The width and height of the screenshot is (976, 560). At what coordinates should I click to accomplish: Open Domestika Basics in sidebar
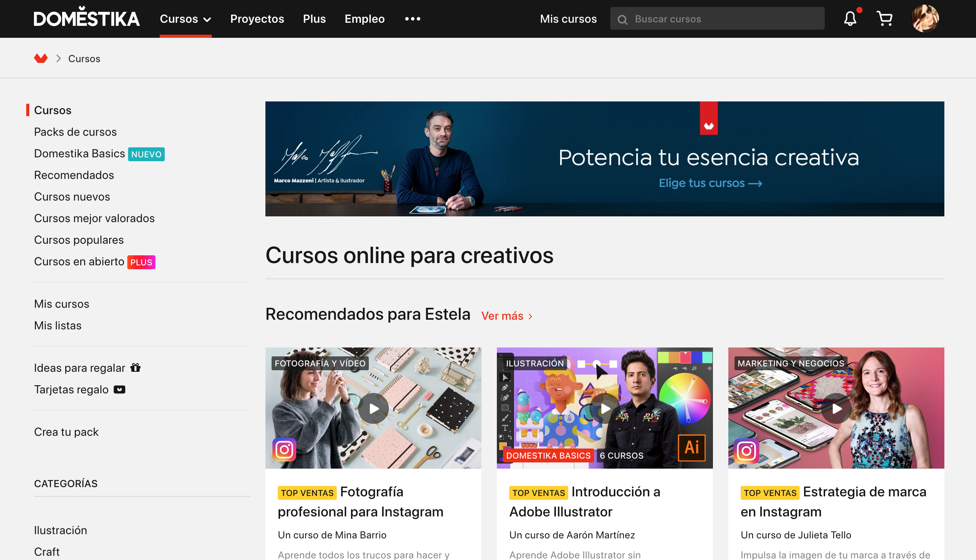pos(79,153)
